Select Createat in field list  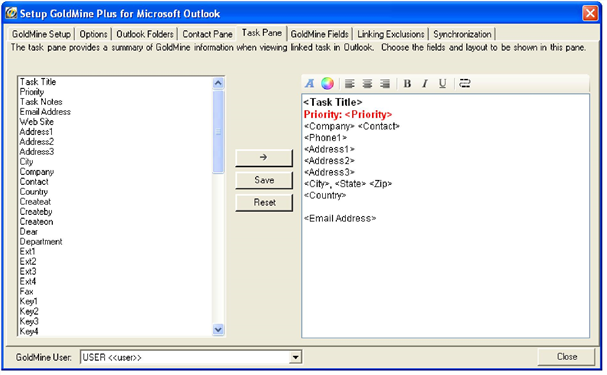point(35,202)
